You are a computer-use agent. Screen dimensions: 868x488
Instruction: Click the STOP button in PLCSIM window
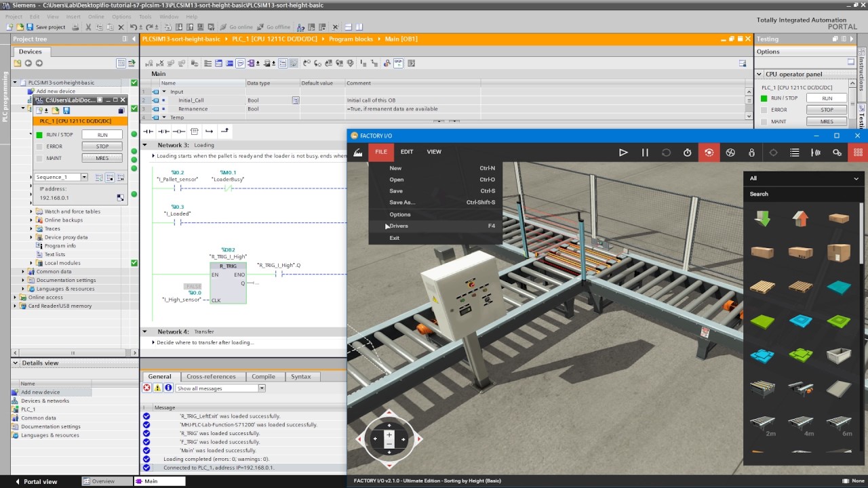click(102, 146)
